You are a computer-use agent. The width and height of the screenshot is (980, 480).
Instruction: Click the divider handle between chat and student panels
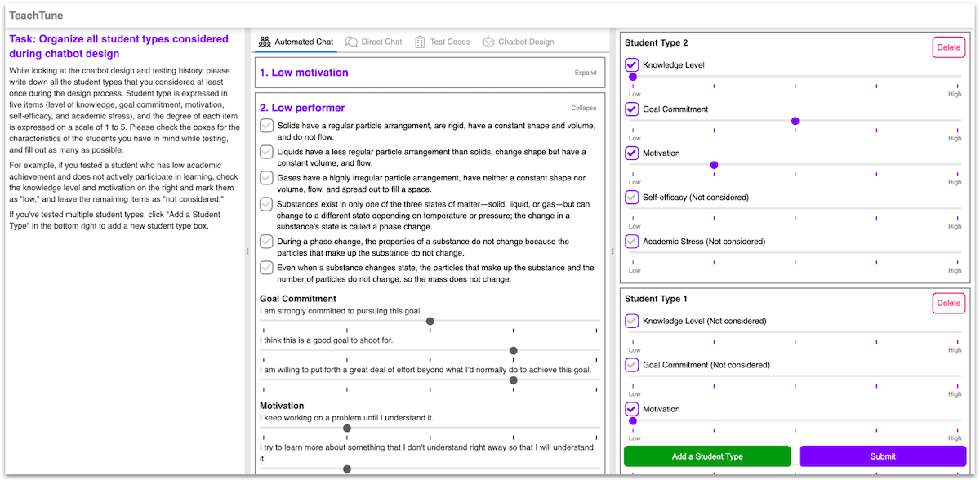613,251
